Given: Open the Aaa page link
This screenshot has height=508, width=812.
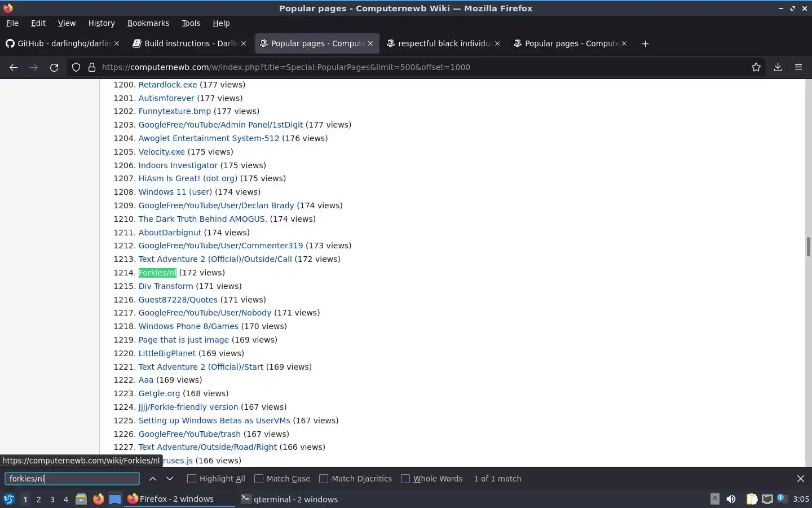Looking at the screenshot, I should 146,380.
